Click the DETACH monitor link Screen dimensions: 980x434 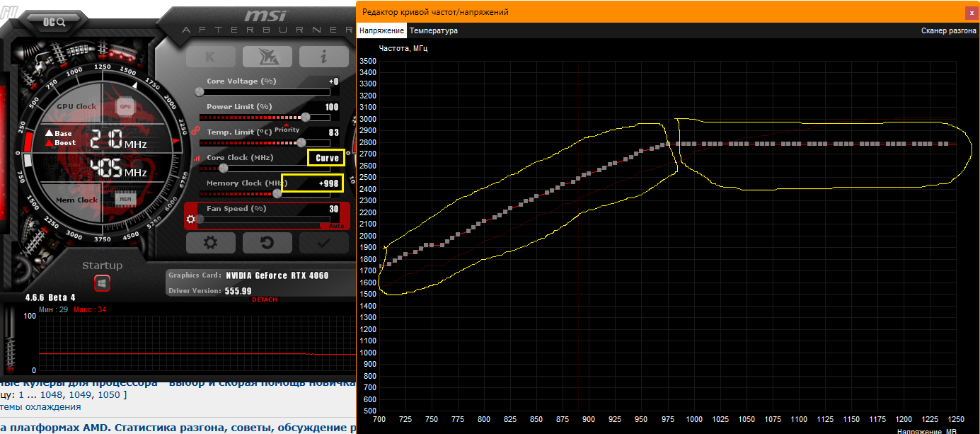coord(265,299)
